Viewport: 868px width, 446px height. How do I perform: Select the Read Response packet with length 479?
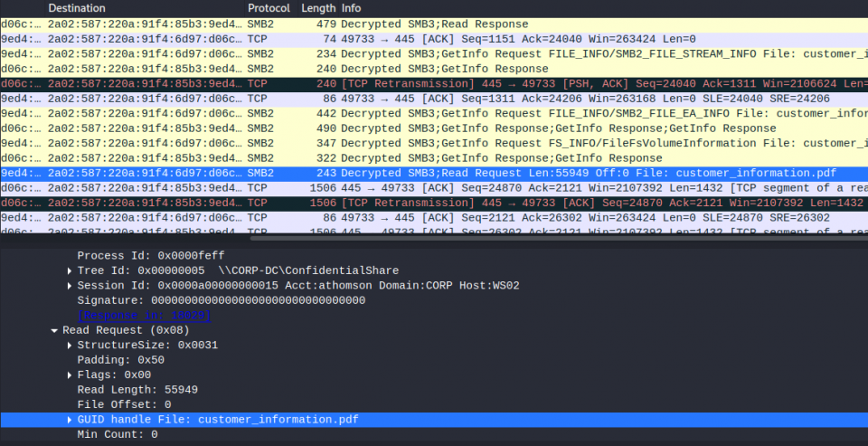click(x=434, y=24)
